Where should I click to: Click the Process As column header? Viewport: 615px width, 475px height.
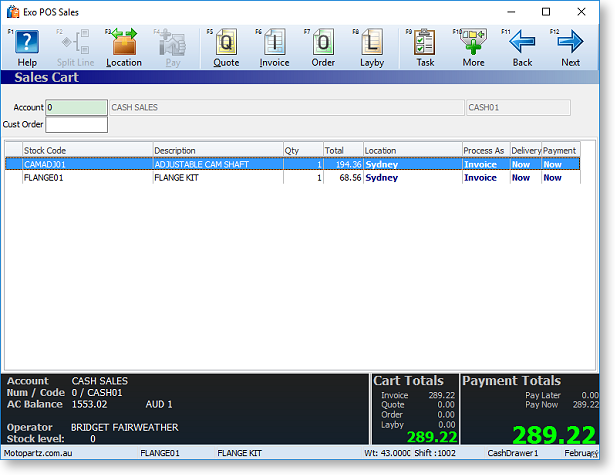tap(484, 150)
